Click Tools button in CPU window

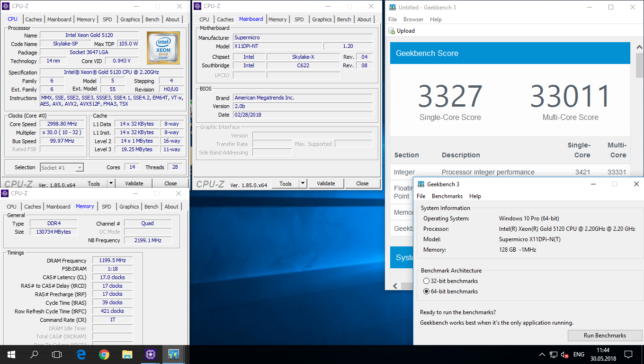pyautogui.click(x=94, y=183)
